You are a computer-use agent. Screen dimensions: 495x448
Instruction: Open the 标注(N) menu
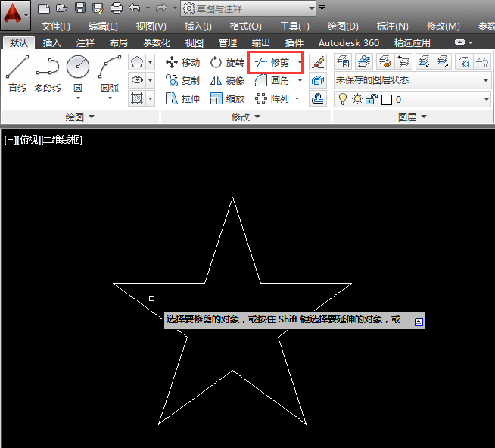pyautogui.click(x=392, y=26)
